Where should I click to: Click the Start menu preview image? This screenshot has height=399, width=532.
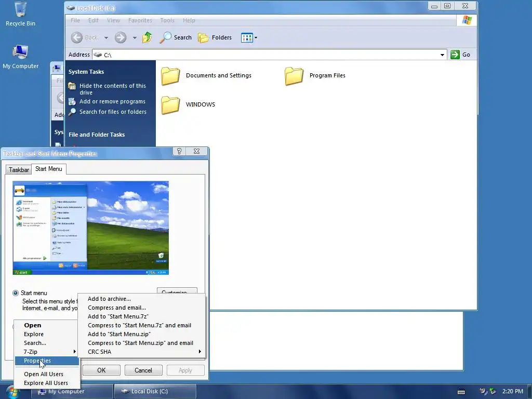click(90, 228)
